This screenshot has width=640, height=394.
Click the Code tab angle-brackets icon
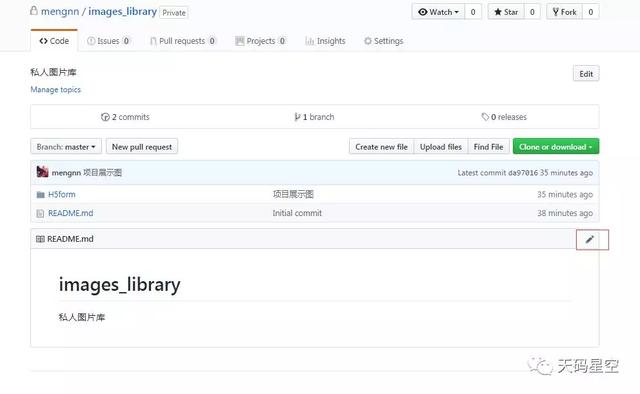(x=44, y=41)
